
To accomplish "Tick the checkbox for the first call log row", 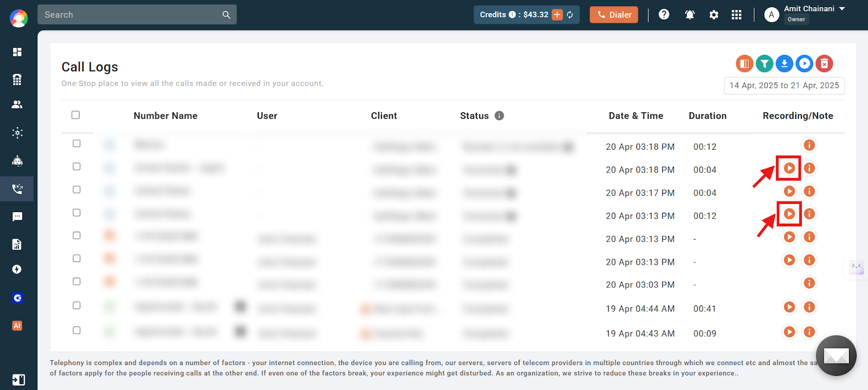I will click(76, 143).
